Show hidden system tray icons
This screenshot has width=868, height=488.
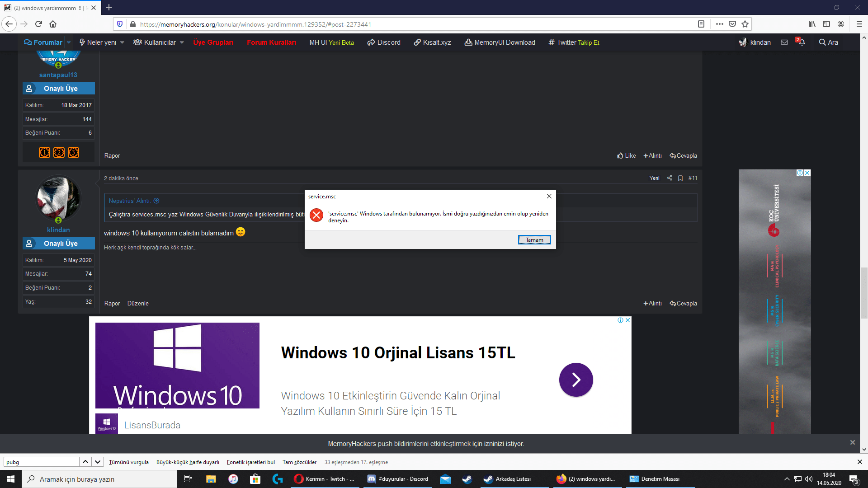click(787, 479)
